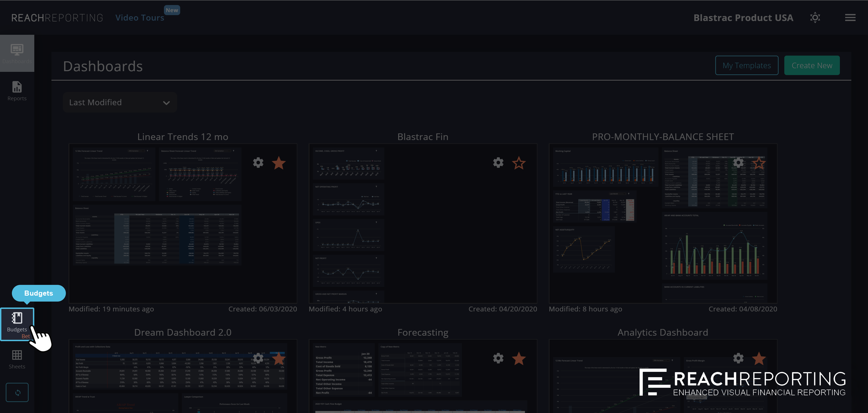The image size is (868, 413).
Task: Open settings gear for Linear Trends 12 mo
Action: point(258,163)
